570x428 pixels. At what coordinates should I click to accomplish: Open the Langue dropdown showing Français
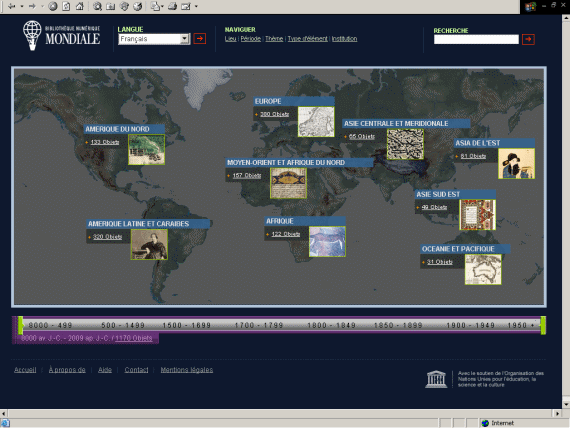(154, 39)
